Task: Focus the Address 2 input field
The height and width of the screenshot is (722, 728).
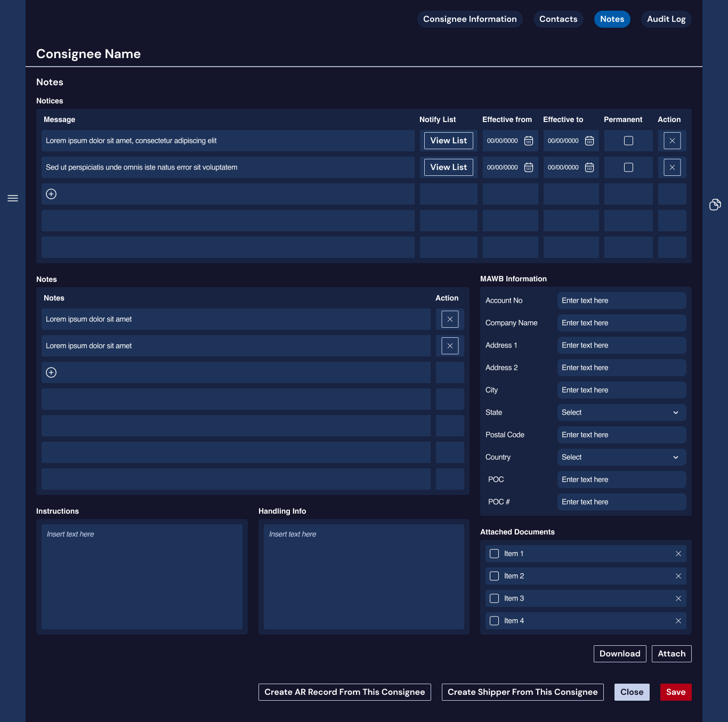Action: pos(622,368)
